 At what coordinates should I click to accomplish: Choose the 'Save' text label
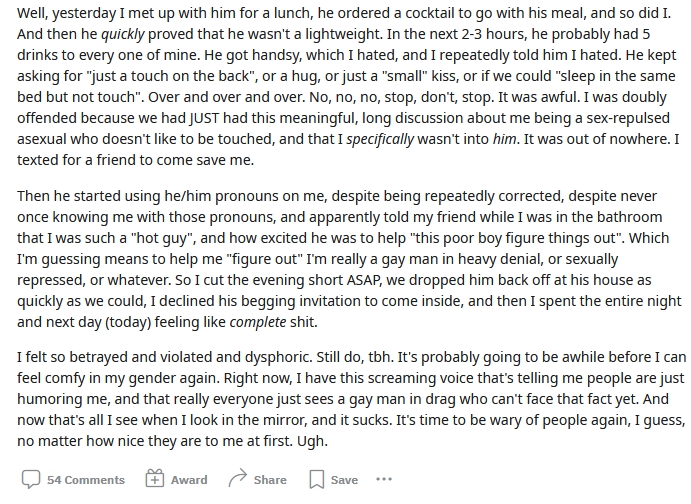click(x=344, y=480)
